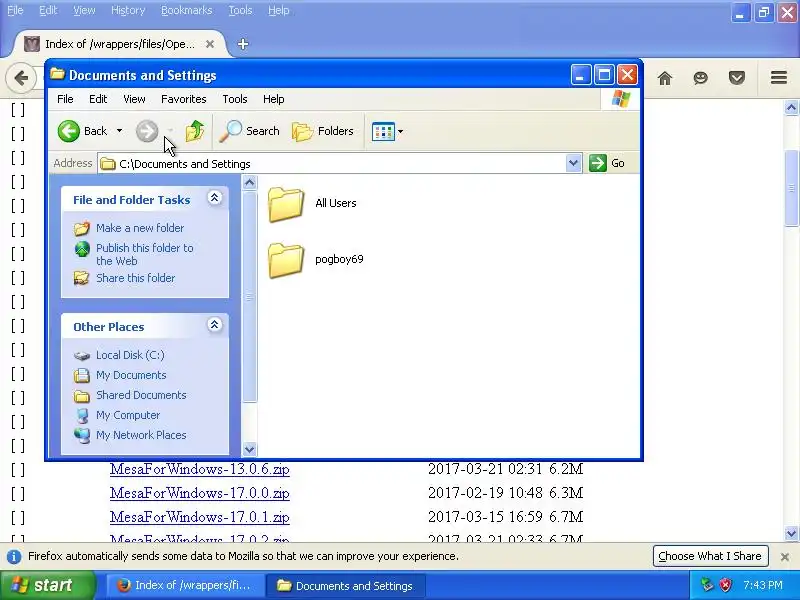Click Publish this folder to the Web
This screenshot has height=600, width=800.
(145, 254)
